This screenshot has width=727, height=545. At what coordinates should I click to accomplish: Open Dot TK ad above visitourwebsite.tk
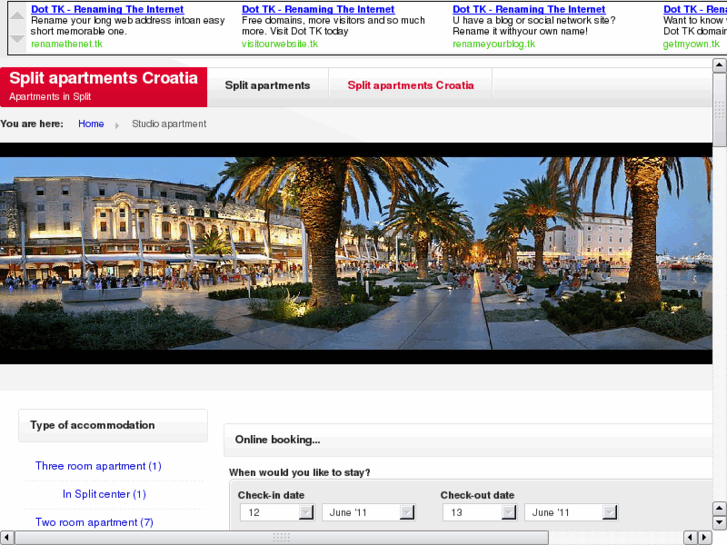click(318, 9)
